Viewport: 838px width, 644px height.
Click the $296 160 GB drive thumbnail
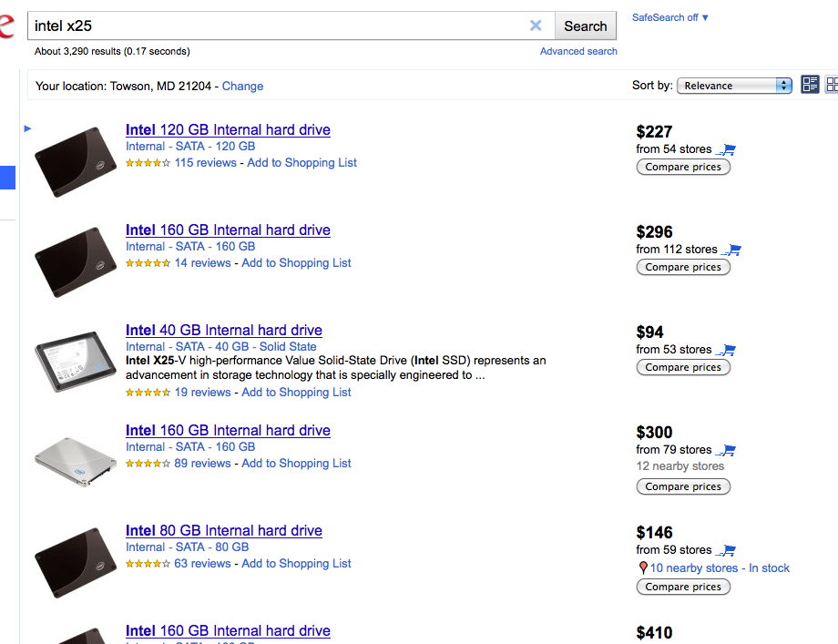pos(76,262)
